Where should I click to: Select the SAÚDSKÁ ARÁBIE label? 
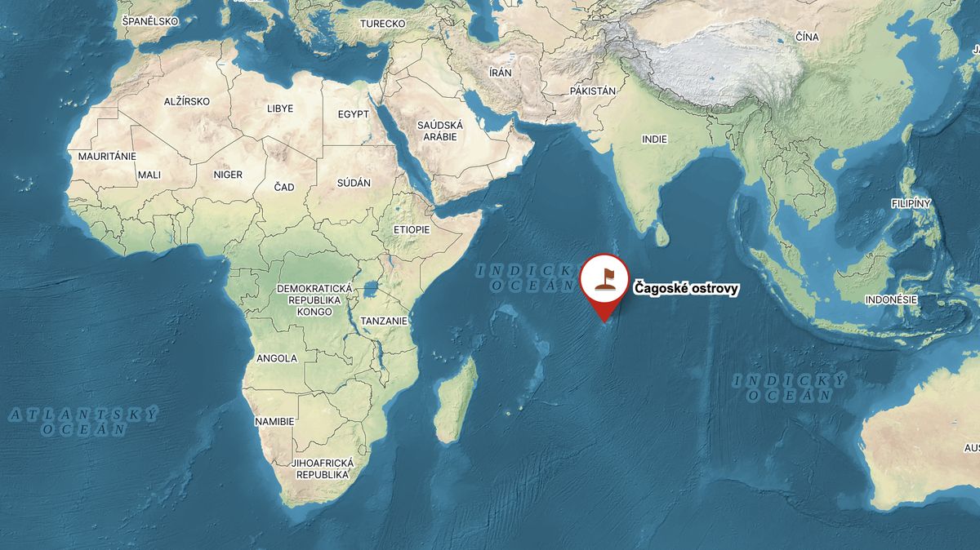[x=440, y=131]
